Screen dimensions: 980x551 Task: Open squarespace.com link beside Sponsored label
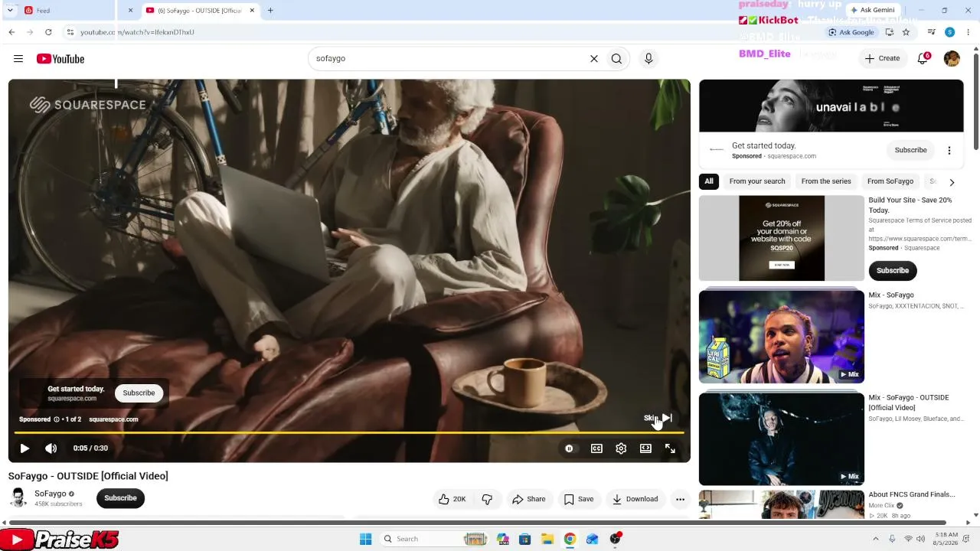click(x=113, y=419)
